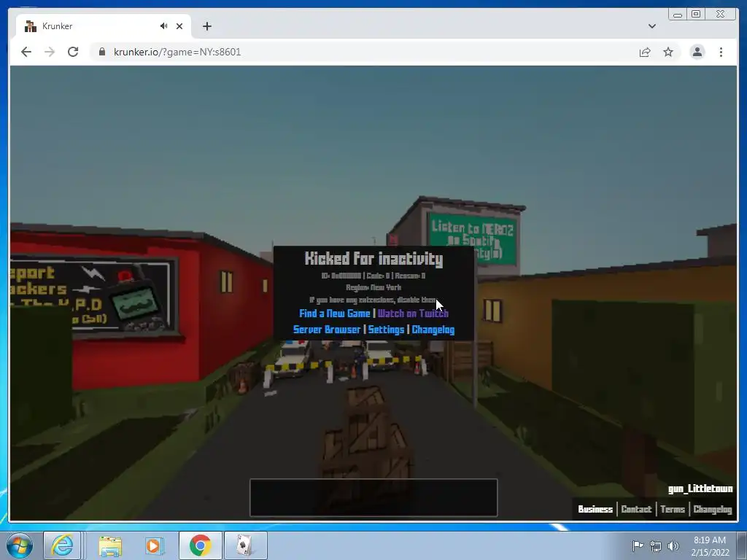Click the Changelog footer link
The image size is (747, 560).
[x=712, y=509]
